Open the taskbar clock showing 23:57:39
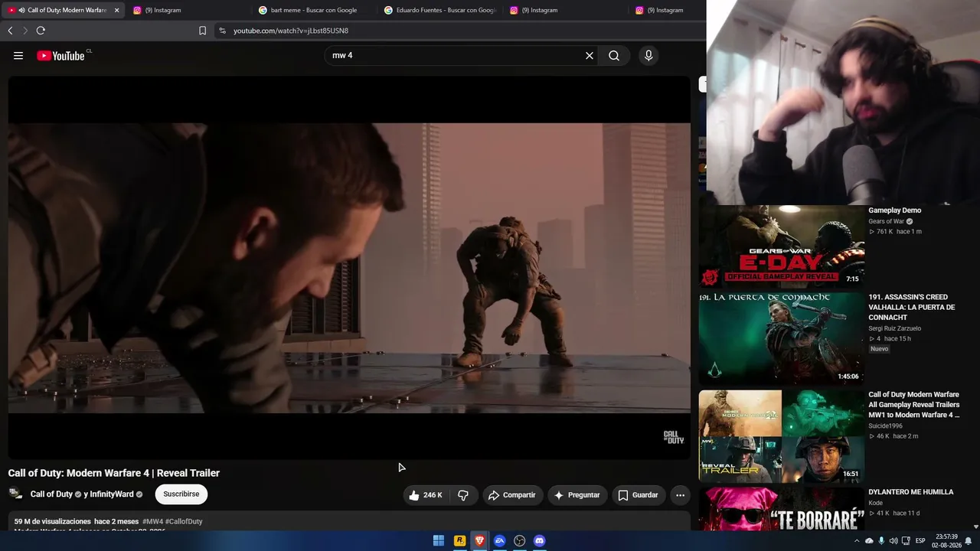Viewport: 980px width, 551px height. (x=946, y=541)
